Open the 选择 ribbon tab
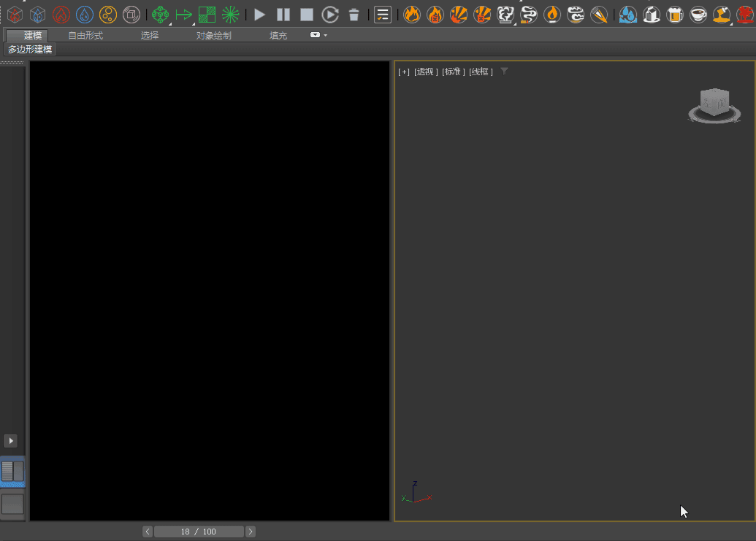The height and width of the screenshot is (541, 756). [x=150, y=35]
